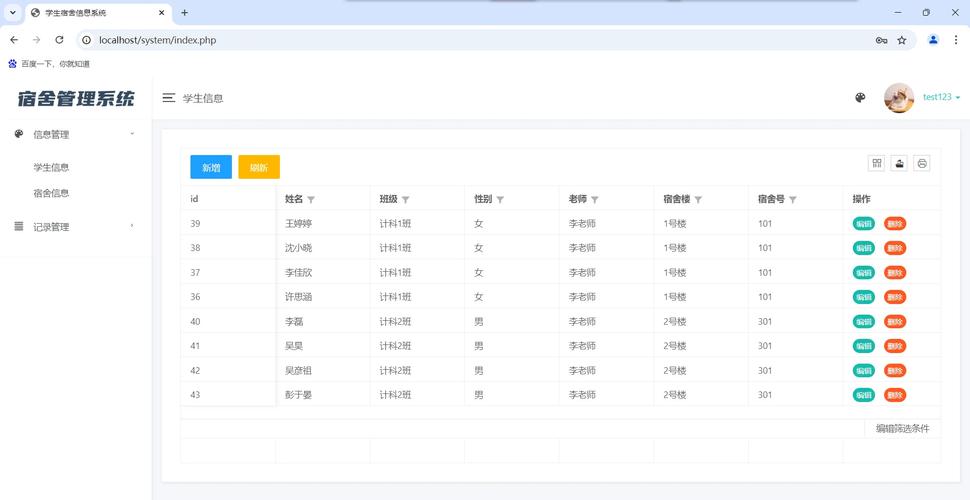Delete the row for 李佳欣
This screenshot has width=970, height=500.
pos(895,272)
